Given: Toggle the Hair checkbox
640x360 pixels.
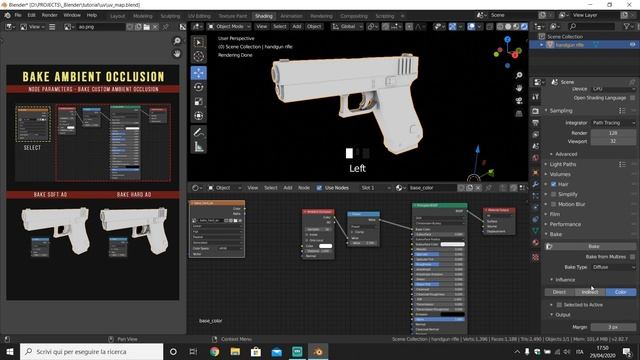Looking at the screenshot, I should [x=553, y=184].
